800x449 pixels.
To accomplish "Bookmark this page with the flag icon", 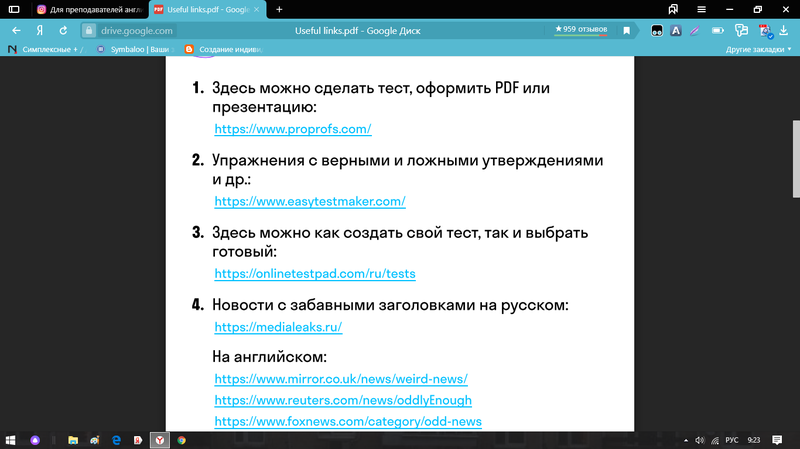I will (x=627, y=30).
